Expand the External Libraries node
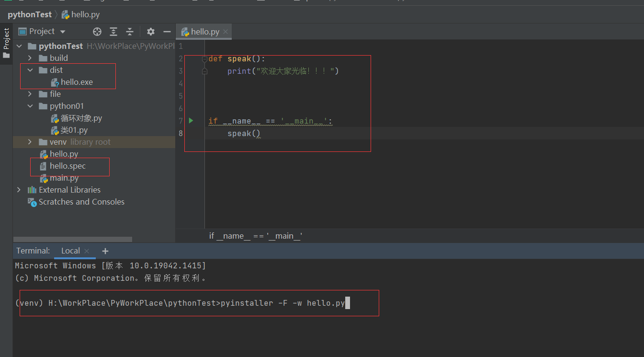Image resolution: width=644 pixels, height=357 pixels. [19, 190]
